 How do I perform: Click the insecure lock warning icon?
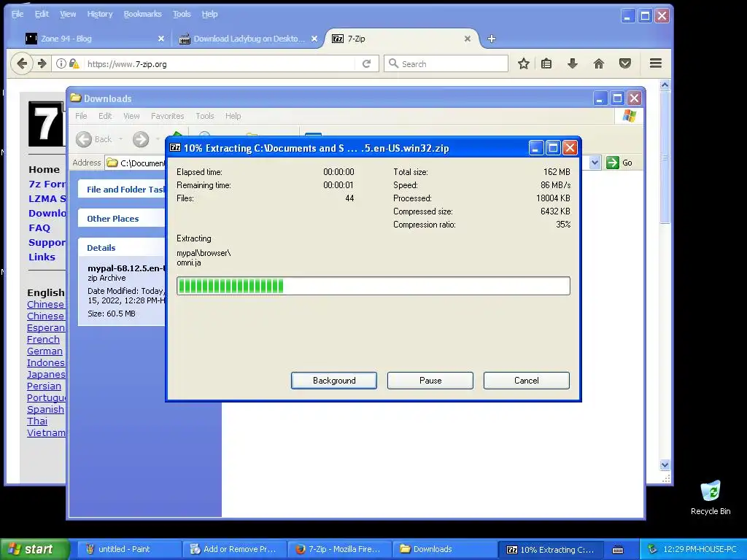coord(74,63)
